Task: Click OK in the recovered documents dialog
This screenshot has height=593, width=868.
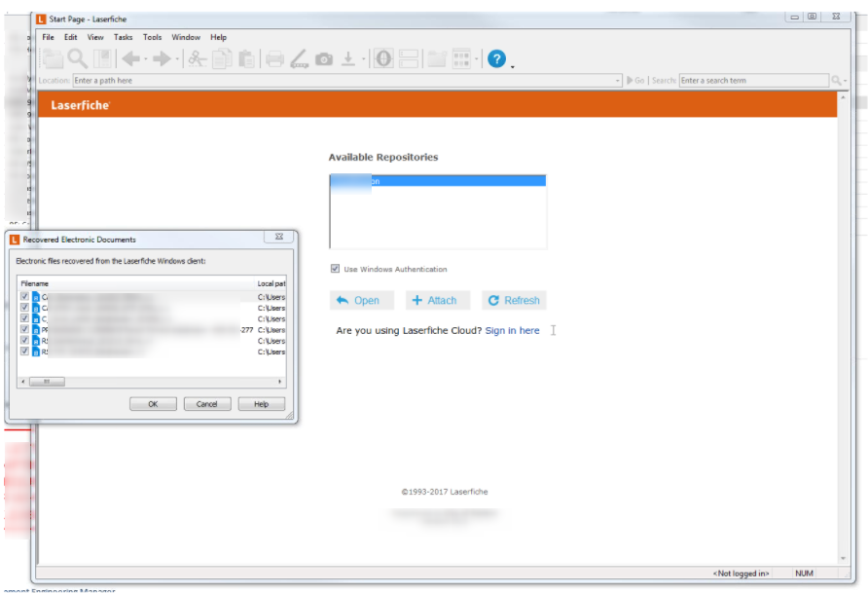Action: pos(154,404)
